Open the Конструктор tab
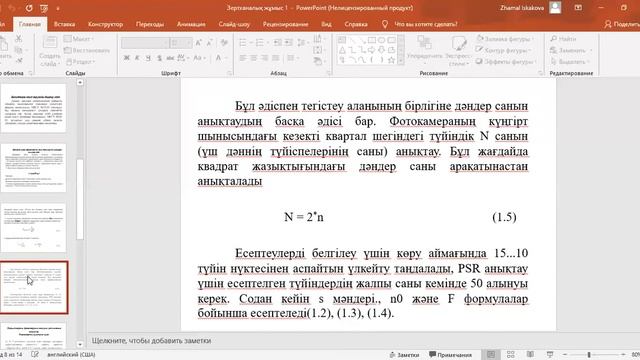 [x=105, y=24]
